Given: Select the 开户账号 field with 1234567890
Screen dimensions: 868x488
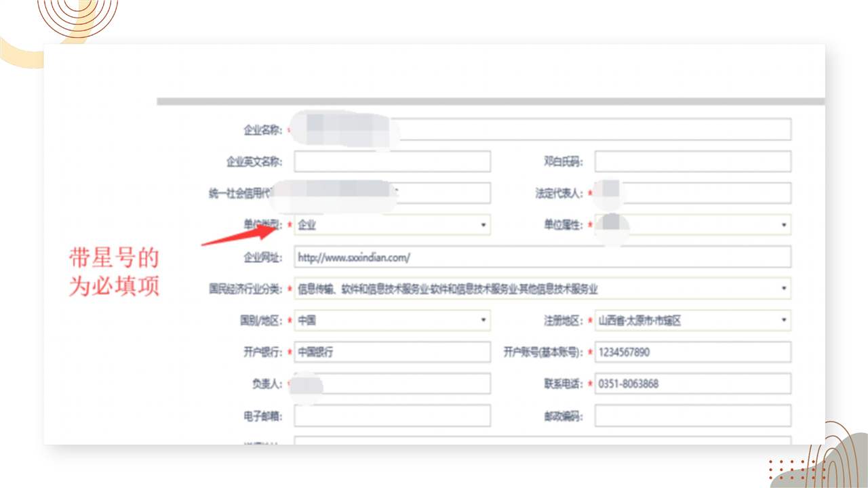Looking at the screenshot, I should pyautogui.click(x=692, y=352).
